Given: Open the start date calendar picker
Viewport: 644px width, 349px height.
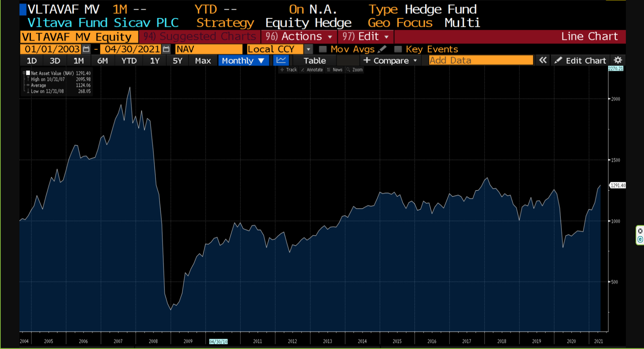Looking at the screenshot, I should (x=86, y=49).
